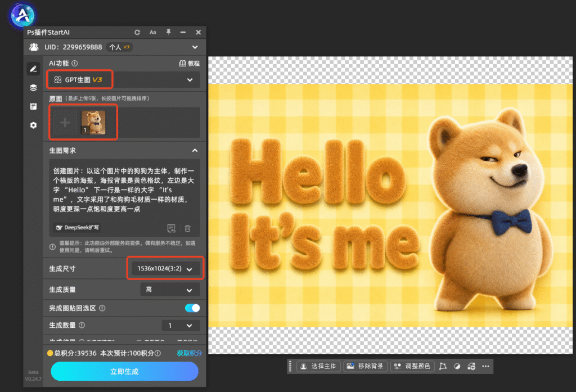576x392 pixels.
Task: Click the user account icon beside UID
Action: [34, 47]
